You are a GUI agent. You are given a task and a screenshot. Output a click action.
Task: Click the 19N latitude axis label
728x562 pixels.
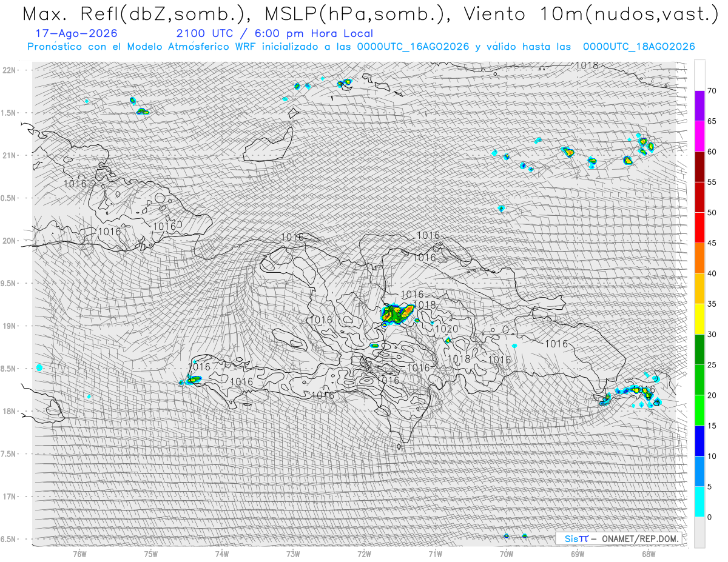click(x=10, y=326)
